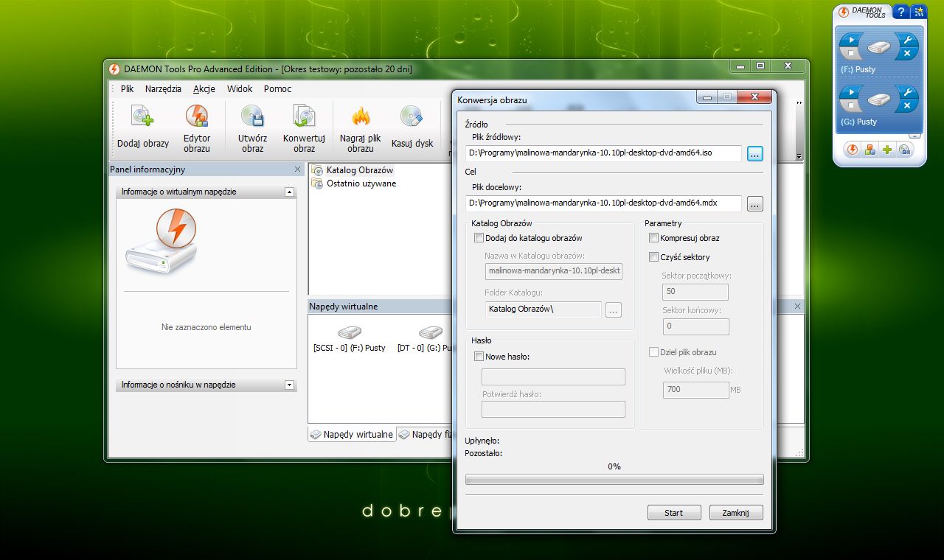This screenshot has height=560, width=944.
Task: Remove drive G: with gadget X icon
Action: coord(906,106)
